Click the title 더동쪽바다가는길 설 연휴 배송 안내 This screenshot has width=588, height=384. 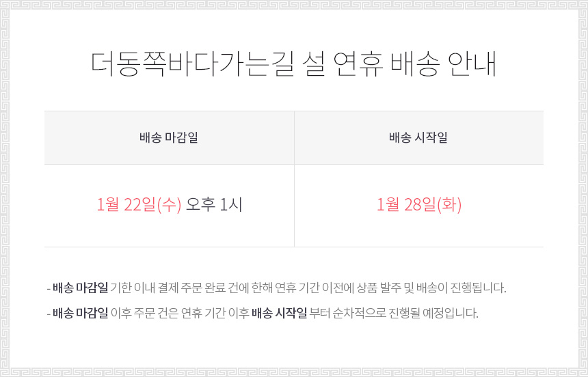pos(293,64)
